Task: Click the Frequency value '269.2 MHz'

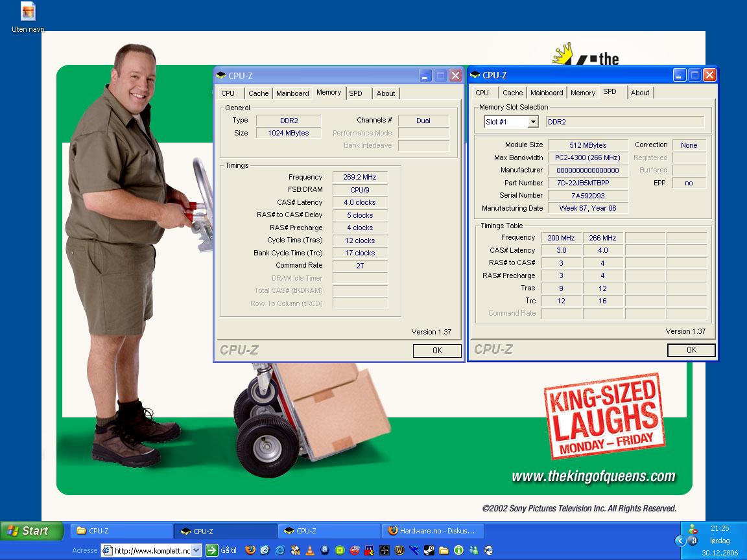Action: (x=360, y=177)
